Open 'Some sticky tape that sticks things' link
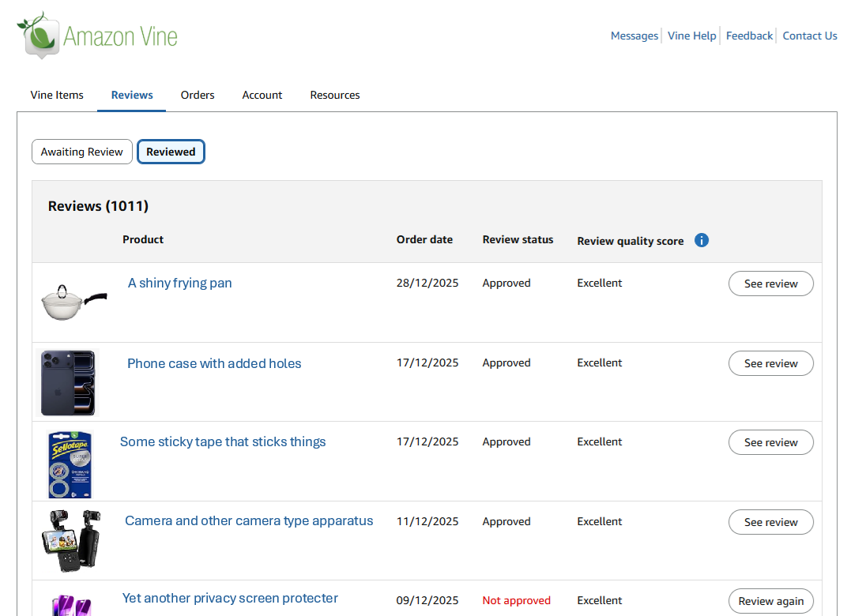The height and width of the screenshot is (616, 847). point(223,441)
